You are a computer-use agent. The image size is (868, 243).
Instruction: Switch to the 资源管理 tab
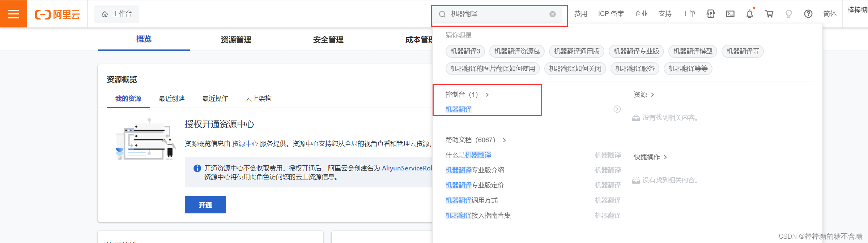tap(236, 40)
